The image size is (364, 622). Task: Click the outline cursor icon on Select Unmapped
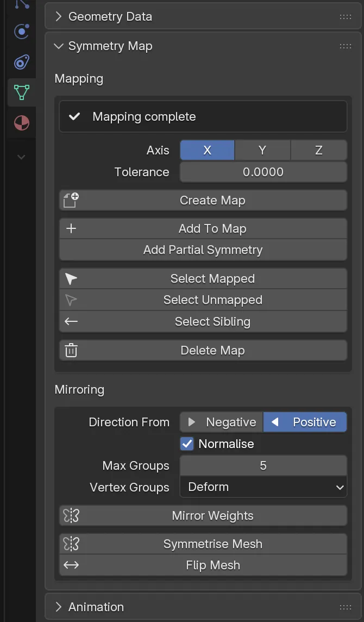(x=71, y=300)
